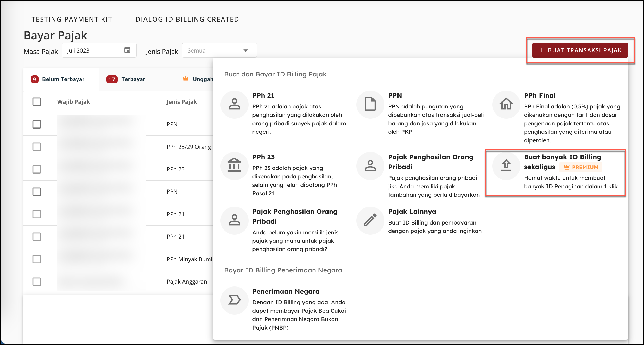Screen dimensions: 644x345
Task: Click the PPh 21 person icon
Action: 234,104
